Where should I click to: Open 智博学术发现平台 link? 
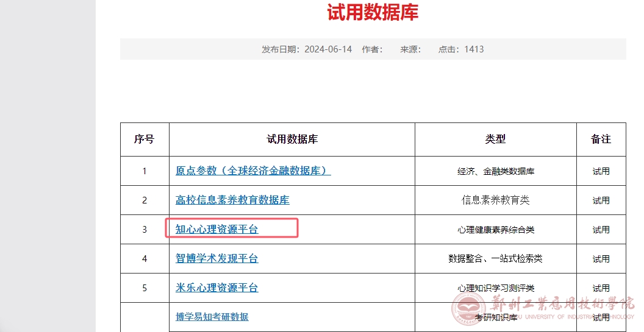pos(217,258)
